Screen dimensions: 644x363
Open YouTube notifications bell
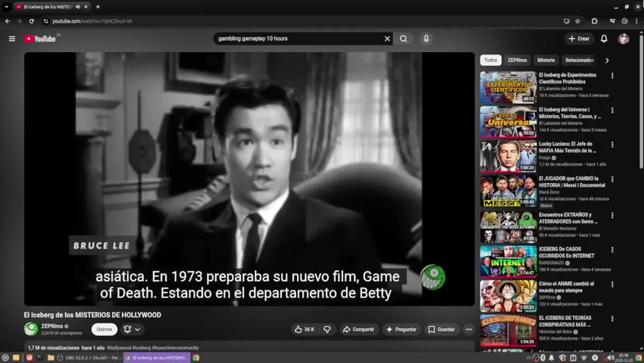point(604,39)
